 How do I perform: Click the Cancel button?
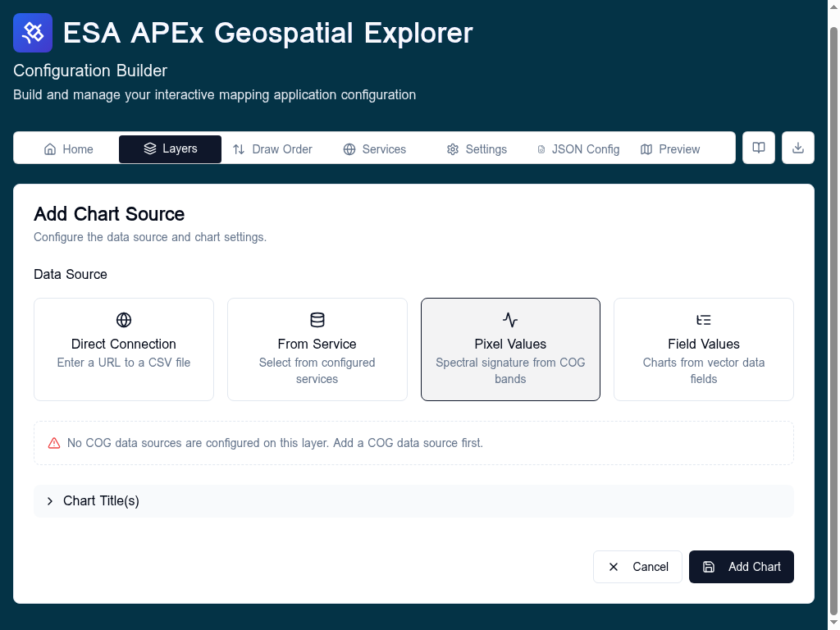[637, 567]
